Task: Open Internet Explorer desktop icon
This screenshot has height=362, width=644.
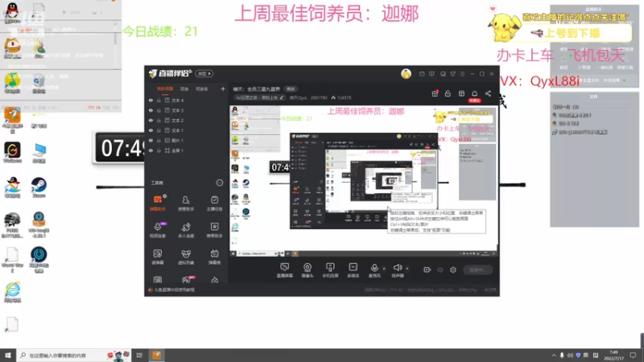Action: tap(12, 292)
